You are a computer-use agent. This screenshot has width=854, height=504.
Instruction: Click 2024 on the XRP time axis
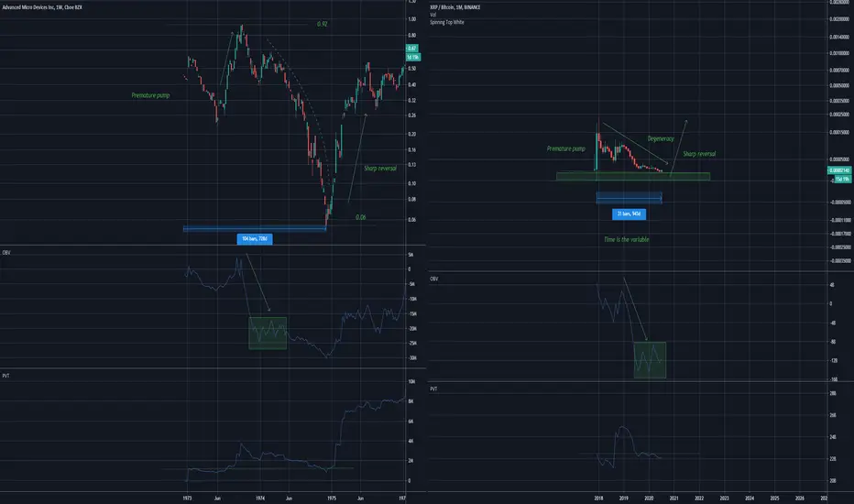click(x=750, y=498)
